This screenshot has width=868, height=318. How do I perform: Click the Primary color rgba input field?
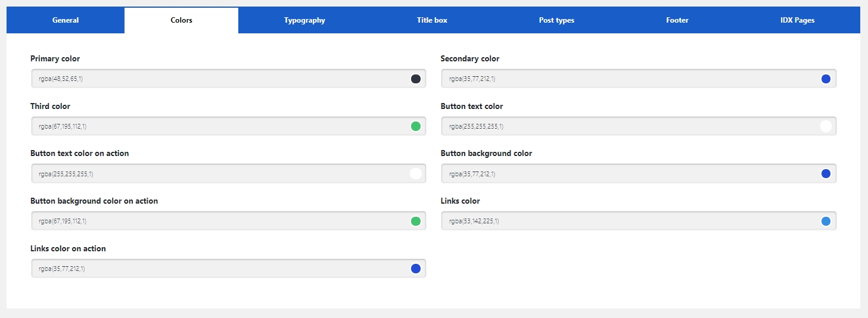(214, 79)
